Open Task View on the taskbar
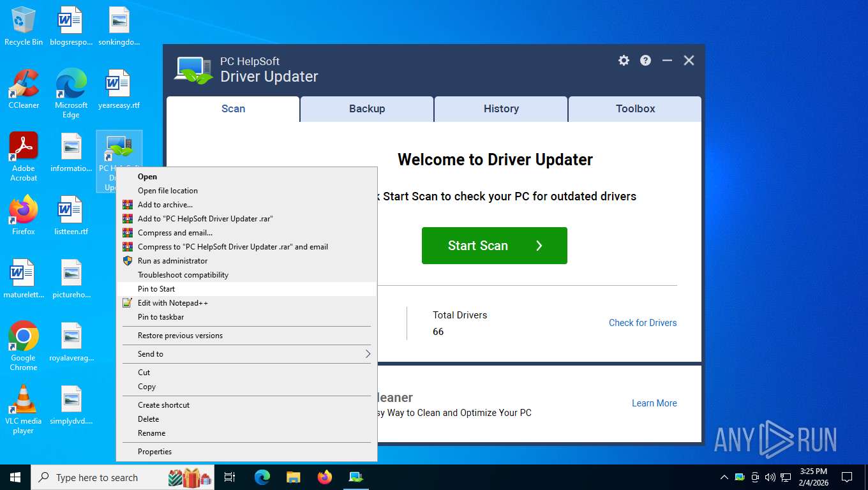Screen dimensions: 868x490 230,477
